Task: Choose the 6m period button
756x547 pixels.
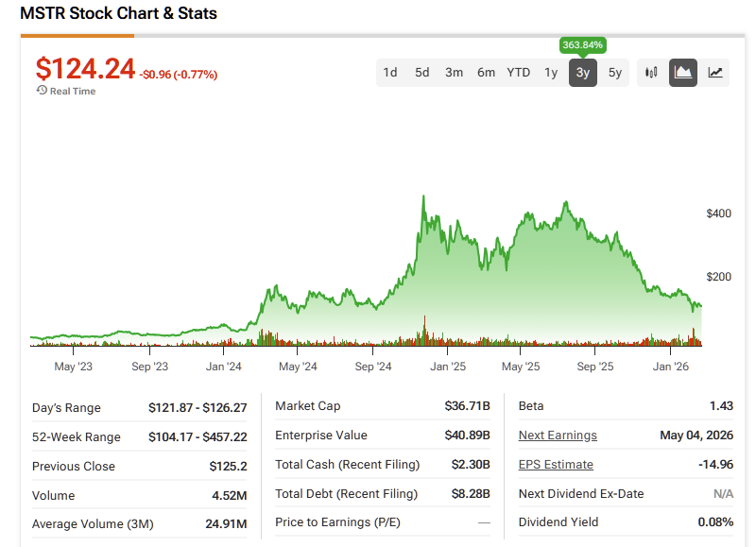Action: coord(486,72)
